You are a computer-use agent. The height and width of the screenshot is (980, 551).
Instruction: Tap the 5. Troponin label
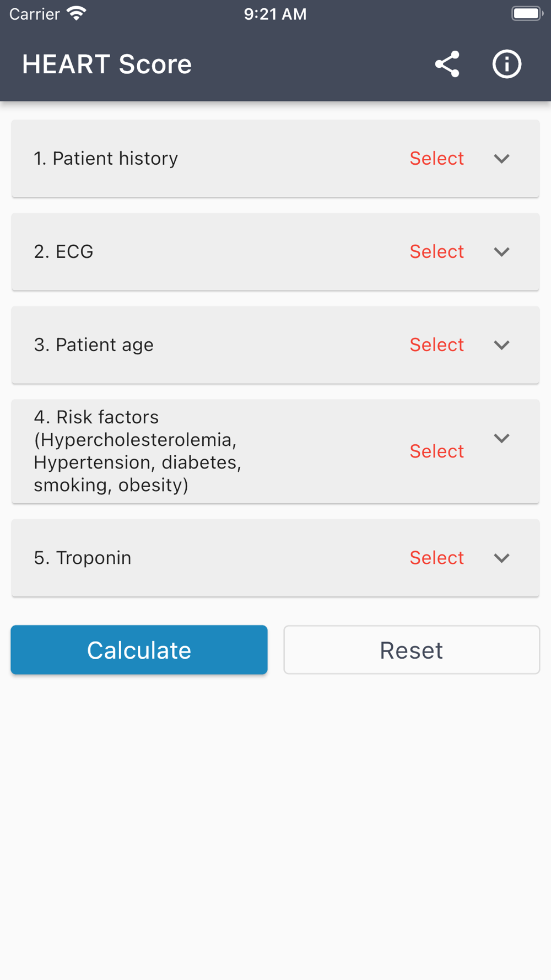[x=83, y=558]
